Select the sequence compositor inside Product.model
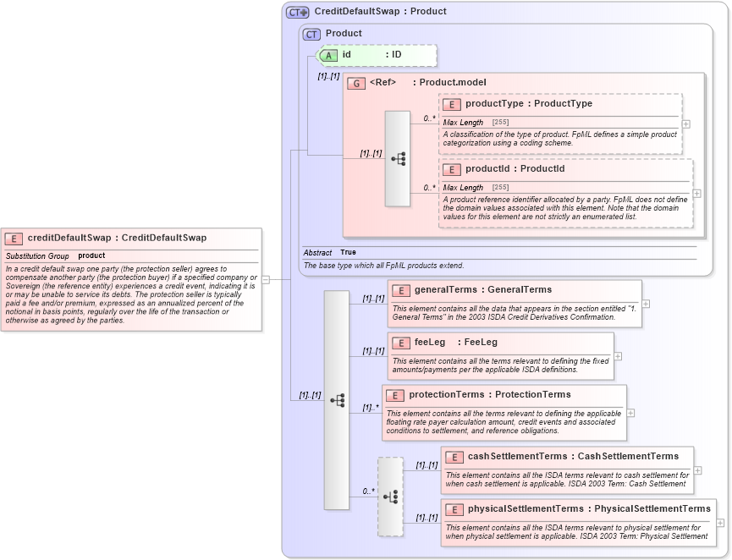This screenshot has width=732, height=560. tap(397, 159)
